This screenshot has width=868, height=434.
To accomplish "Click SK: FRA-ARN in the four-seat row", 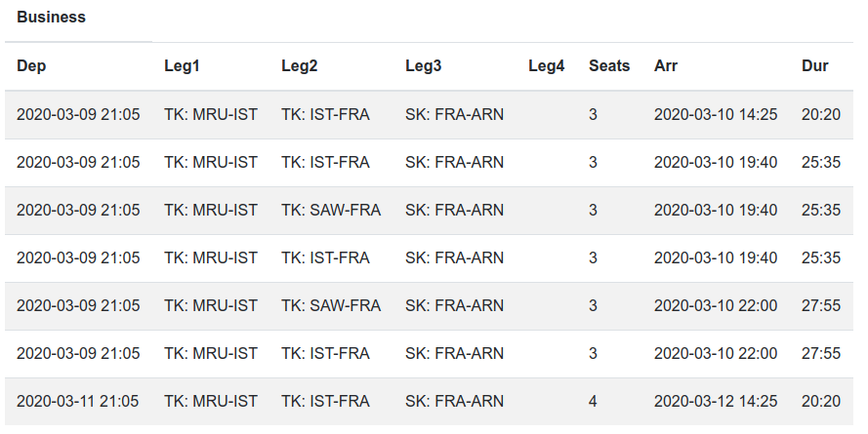I will point(454,401).
